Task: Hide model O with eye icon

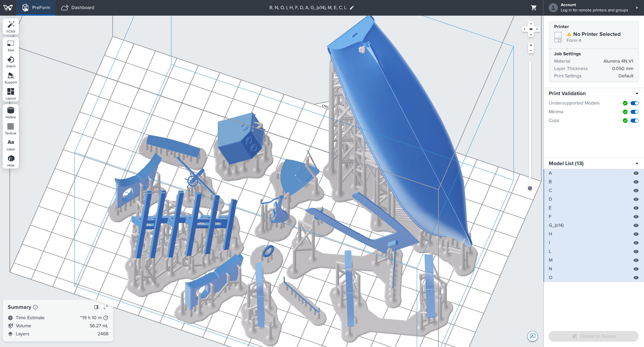Action: click(x=636, y=278)
